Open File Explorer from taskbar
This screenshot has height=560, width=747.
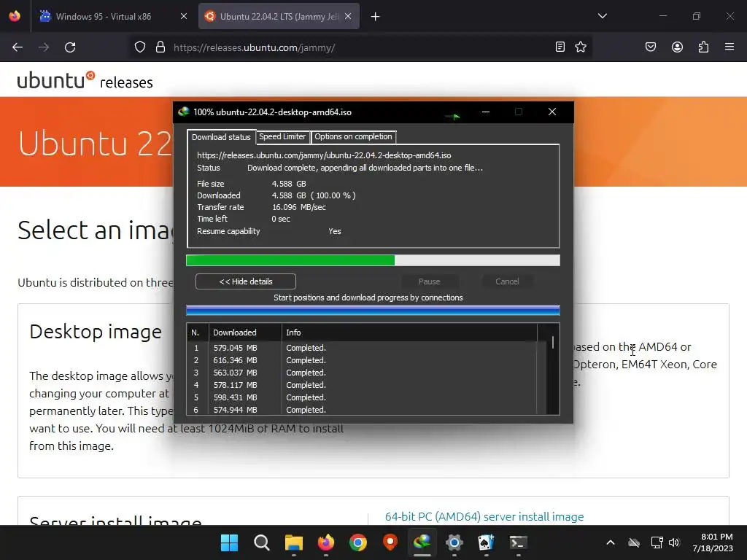pyautogui.click(x=294, y=542)
